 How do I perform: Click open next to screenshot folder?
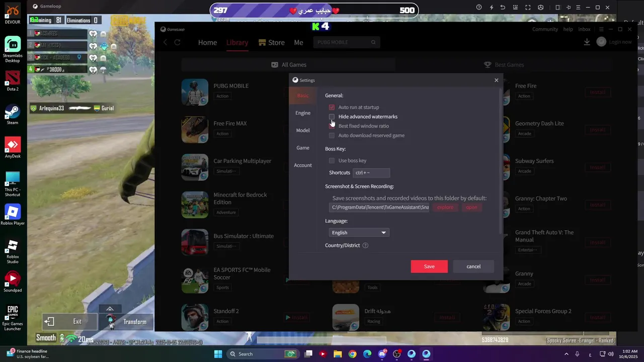tap(471, 207)
